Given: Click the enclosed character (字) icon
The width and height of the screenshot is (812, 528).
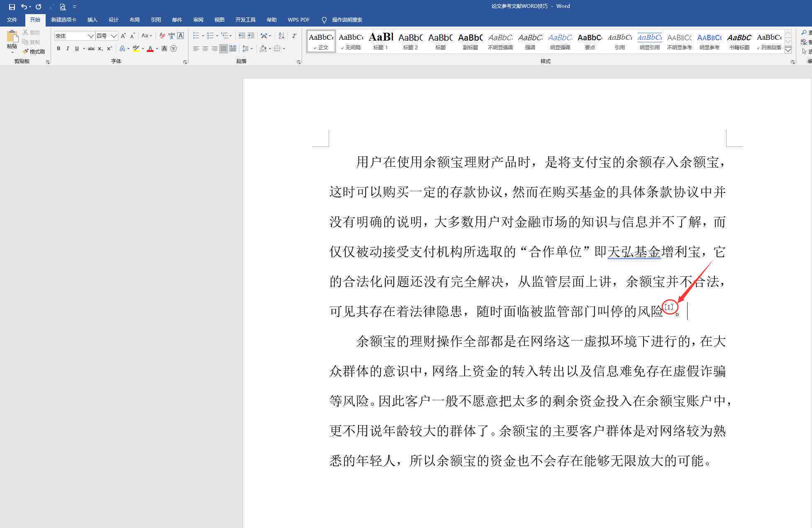Looking at the screenshot, I should [x=173, y=49].
